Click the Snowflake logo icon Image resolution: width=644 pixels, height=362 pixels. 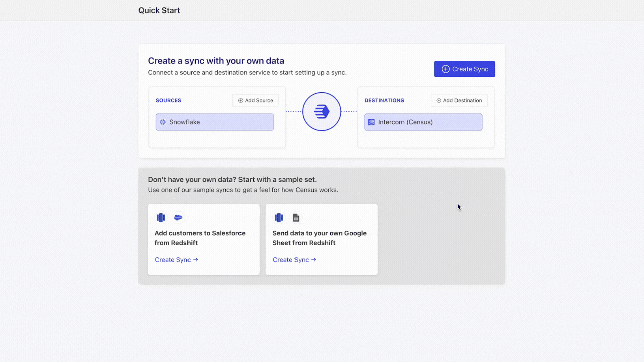(x=163, y=122)
